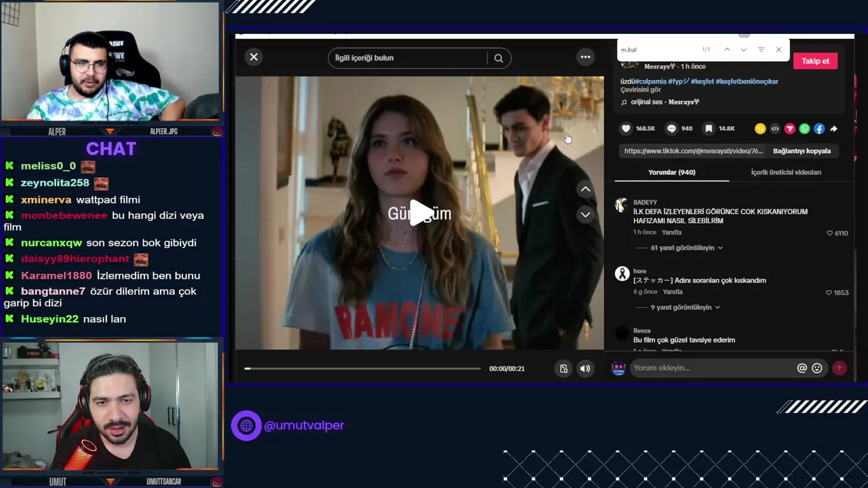Focus the İlgili içeriği bulun search box
868x488 pixels.
(x=407, y=58)
